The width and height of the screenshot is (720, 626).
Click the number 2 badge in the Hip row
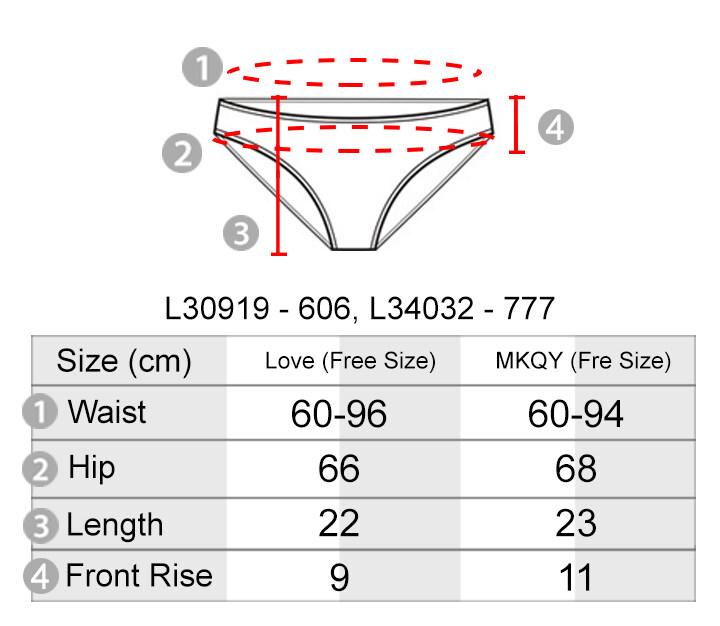pyautogui.click(x=40, y=469)
